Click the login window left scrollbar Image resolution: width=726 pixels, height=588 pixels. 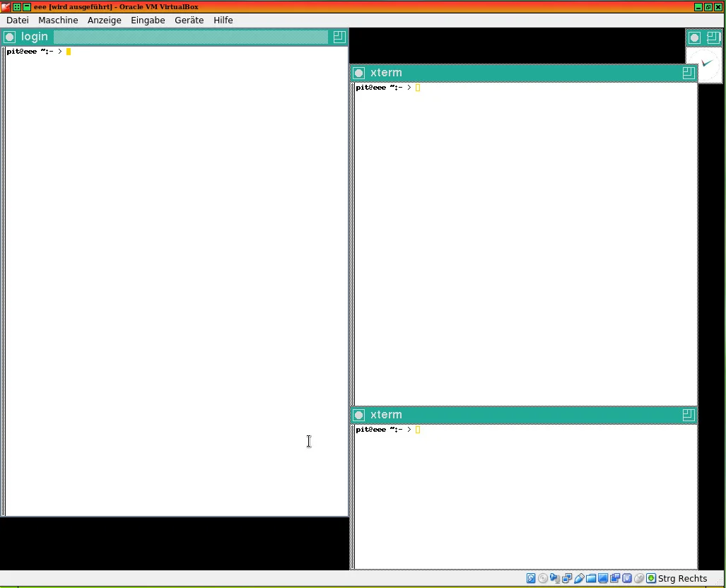[x=4, y=281]
